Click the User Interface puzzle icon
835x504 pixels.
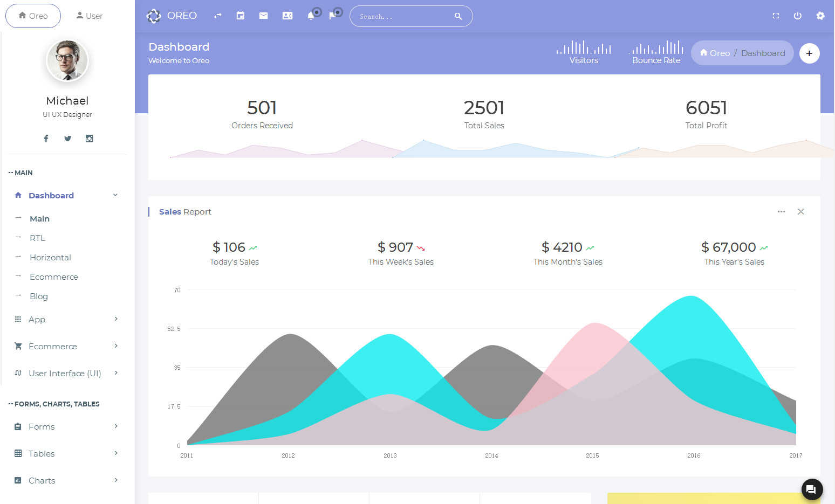[x=18, y=373]
